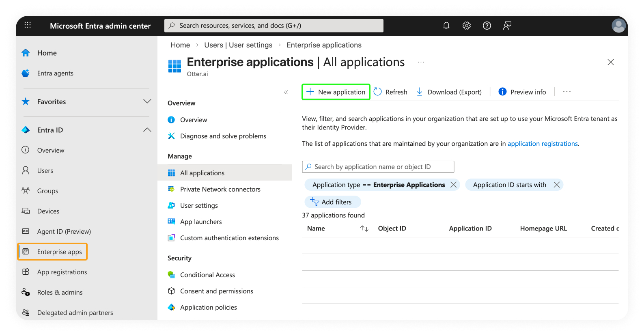Remove the Application type filter

coord(453,185)
